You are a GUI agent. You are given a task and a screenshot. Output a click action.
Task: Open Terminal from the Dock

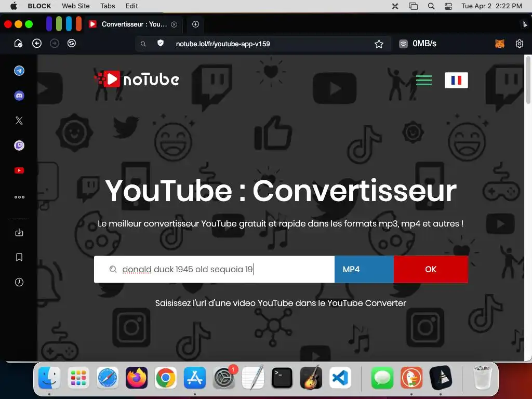pos(282,378)
